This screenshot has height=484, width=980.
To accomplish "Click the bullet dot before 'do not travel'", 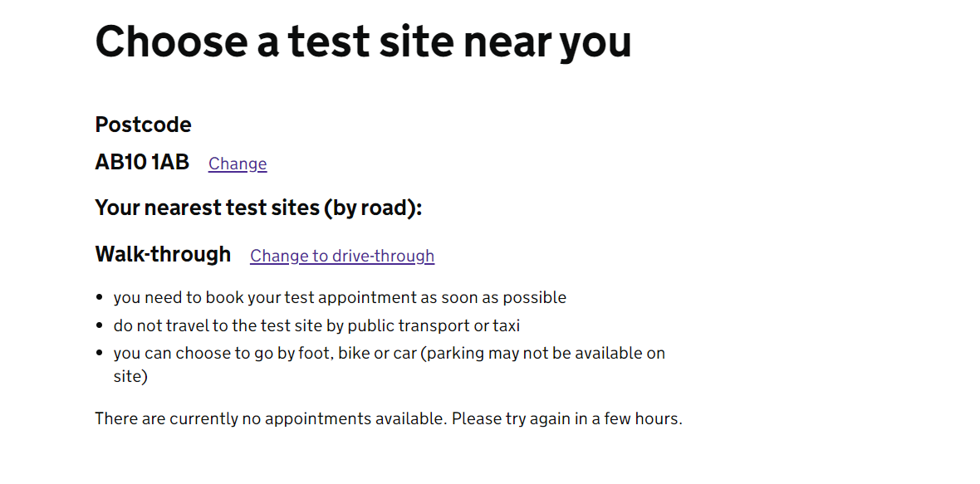I will click(100, 325).
